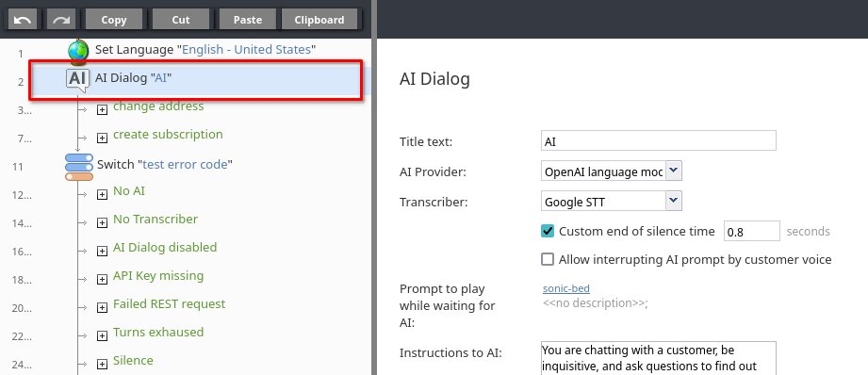Screen dimensions: 868x375
Task: Select the Switch block icon
Action: [78, 167]
